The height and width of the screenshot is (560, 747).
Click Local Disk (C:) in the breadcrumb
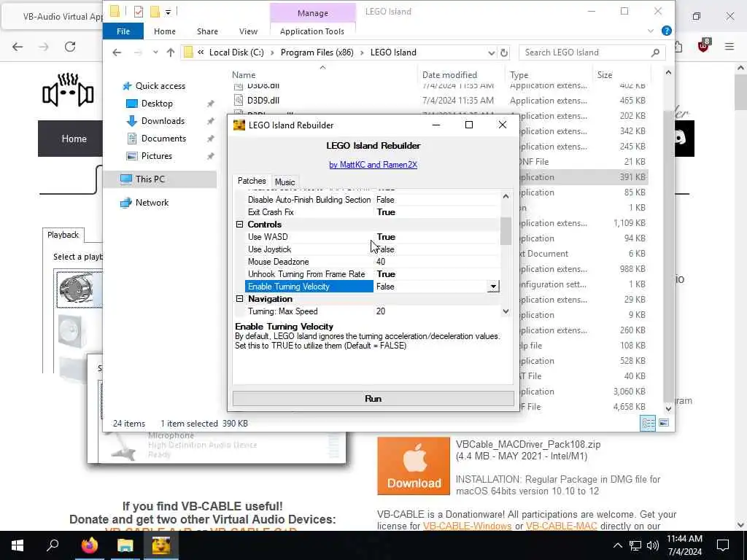point(236,52)
